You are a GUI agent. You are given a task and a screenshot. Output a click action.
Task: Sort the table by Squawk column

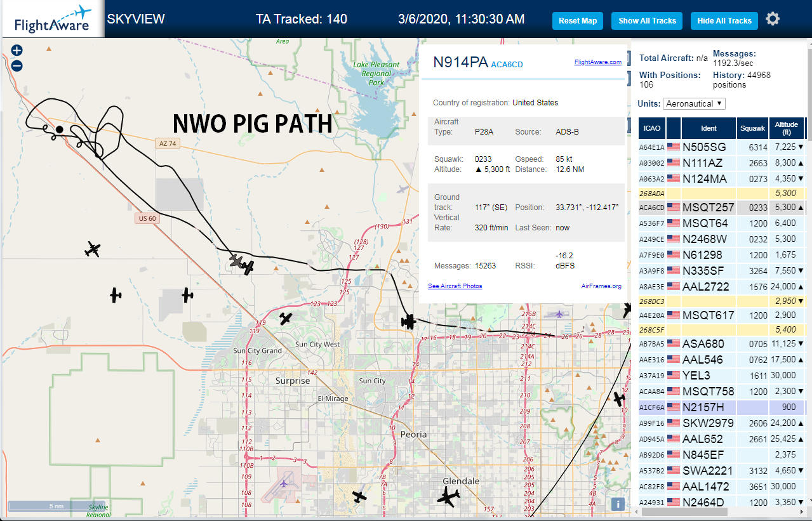coord(752,128)
